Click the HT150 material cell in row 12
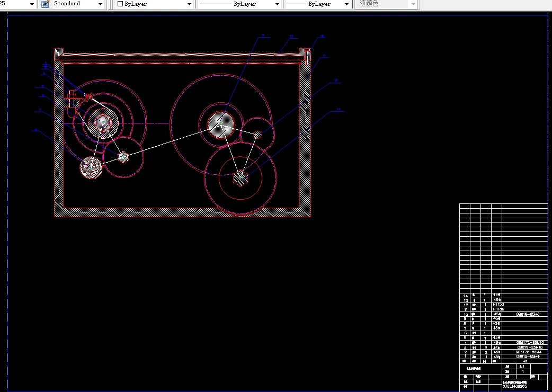Viewport: 552px width, 392px height. pyautogui.click(x=498, y=305)
